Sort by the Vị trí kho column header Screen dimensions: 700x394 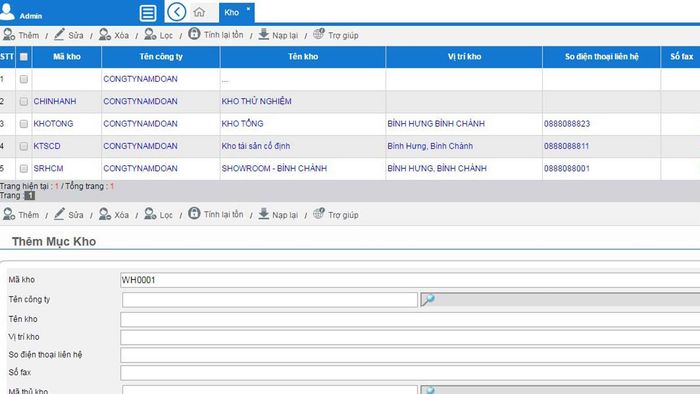coord(464,57)
